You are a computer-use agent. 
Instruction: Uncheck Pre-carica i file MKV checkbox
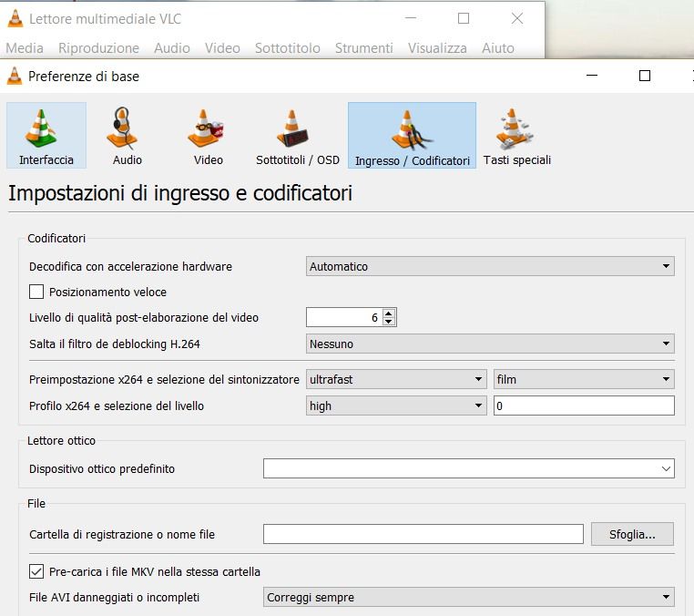pos(36,572)
